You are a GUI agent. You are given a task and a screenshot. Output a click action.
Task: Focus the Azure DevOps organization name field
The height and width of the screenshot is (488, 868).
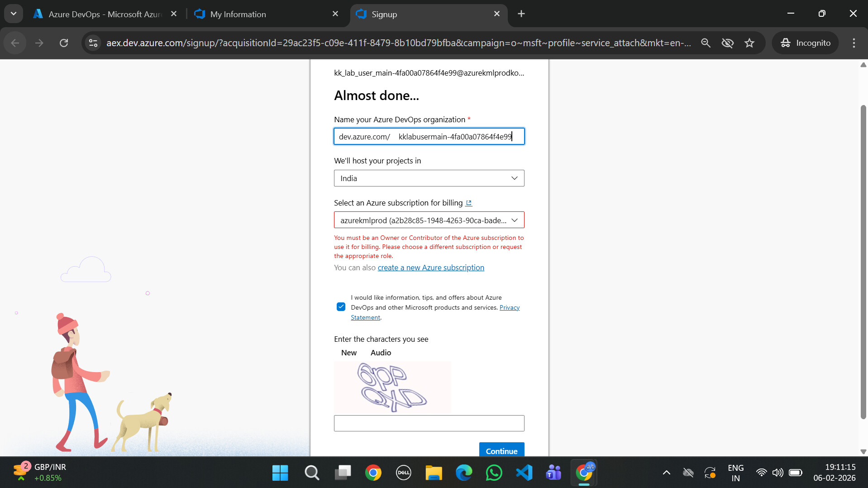pyautogui.click(x=429, y=136)
